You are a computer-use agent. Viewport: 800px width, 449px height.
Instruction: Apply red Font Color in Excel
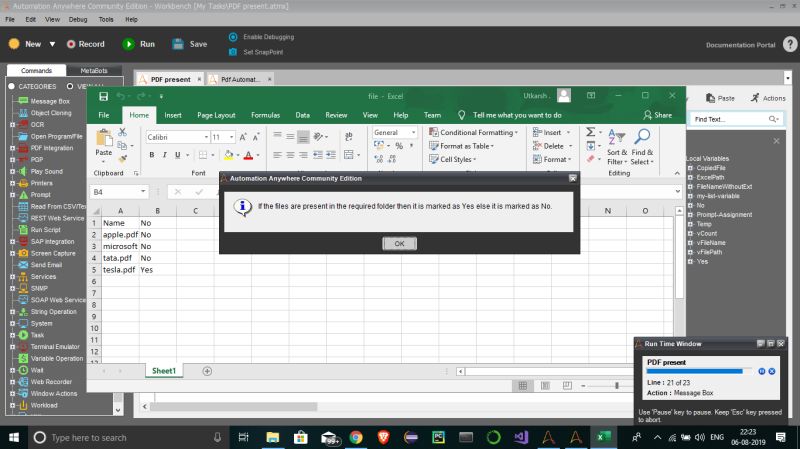[x=248, y=155]
